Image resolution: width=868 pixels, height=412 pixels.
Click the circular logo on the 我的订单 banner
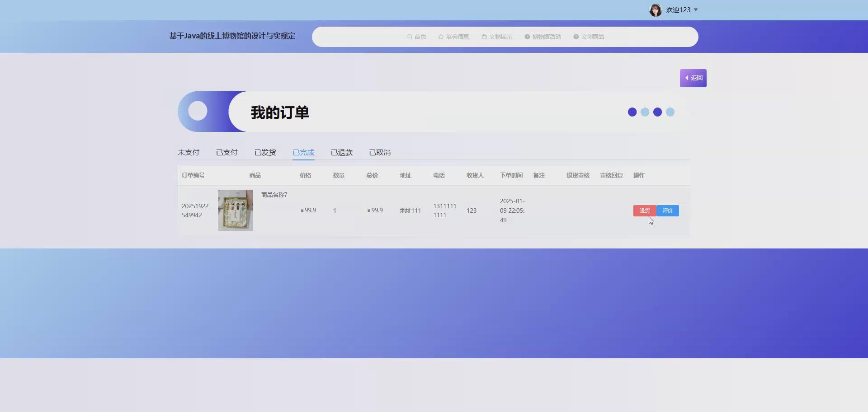[x=198, y=110]
